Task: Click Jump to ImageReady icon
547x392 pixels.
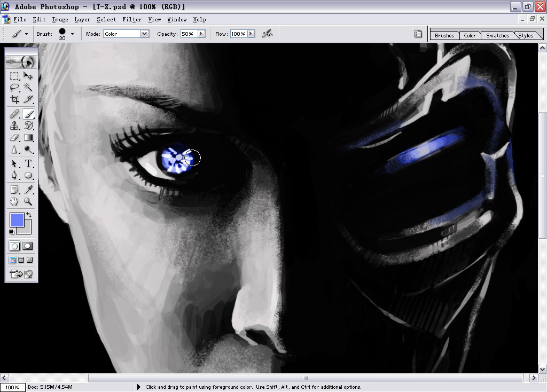Action: (21, 274)
